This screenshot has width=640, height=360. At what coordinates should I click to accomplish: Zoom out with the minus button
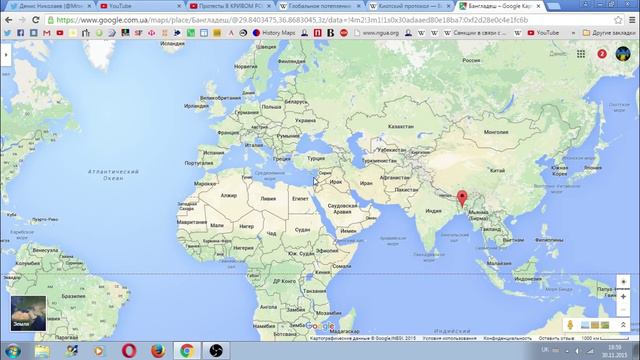click(623, 309)
